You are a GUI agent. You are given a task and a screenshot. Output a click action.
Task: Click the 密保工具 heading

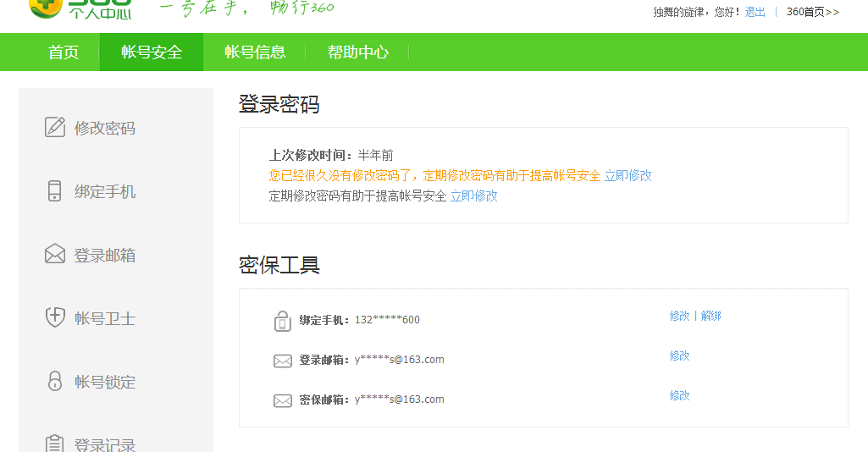(x=279, y=265)
